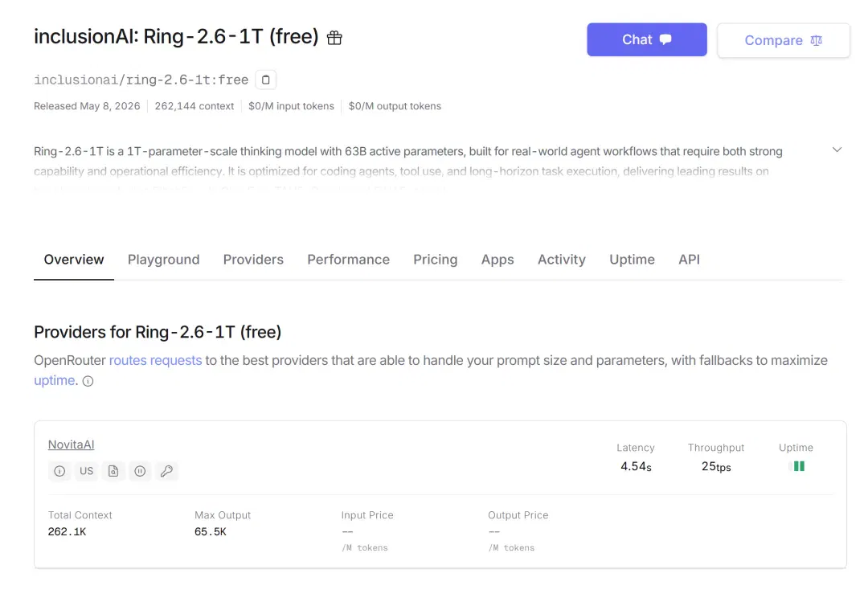868x594 pixels.
Task: Switch to the API tab
Action: pyautogui.click(x=690, y=260)
